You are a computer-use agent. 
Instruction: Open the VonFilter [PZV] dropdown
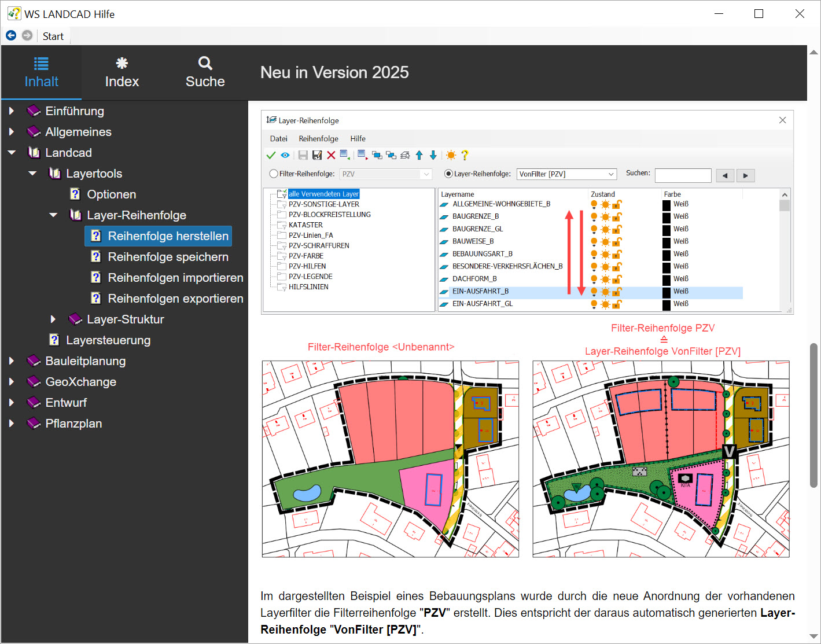click(611, 174)
